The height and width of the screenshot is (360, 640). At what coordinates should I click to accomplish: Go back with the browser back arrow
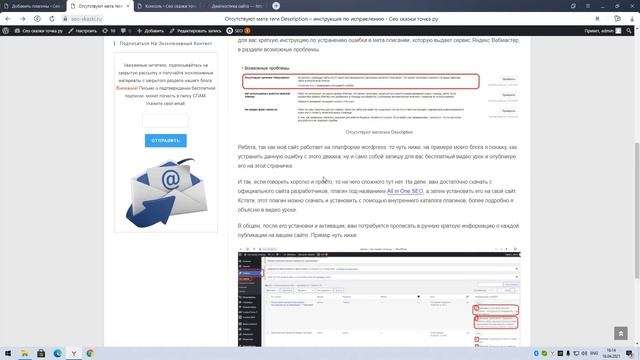pos(8,19)
